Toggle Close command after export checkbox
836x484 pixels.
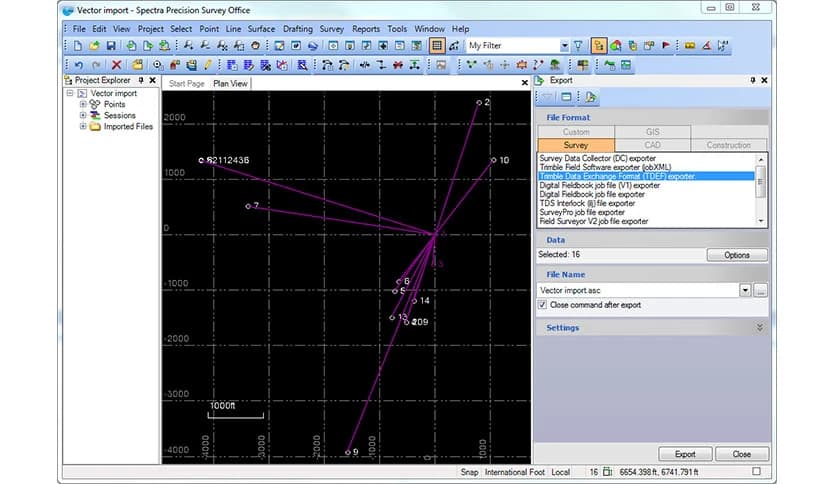point(542,305)
